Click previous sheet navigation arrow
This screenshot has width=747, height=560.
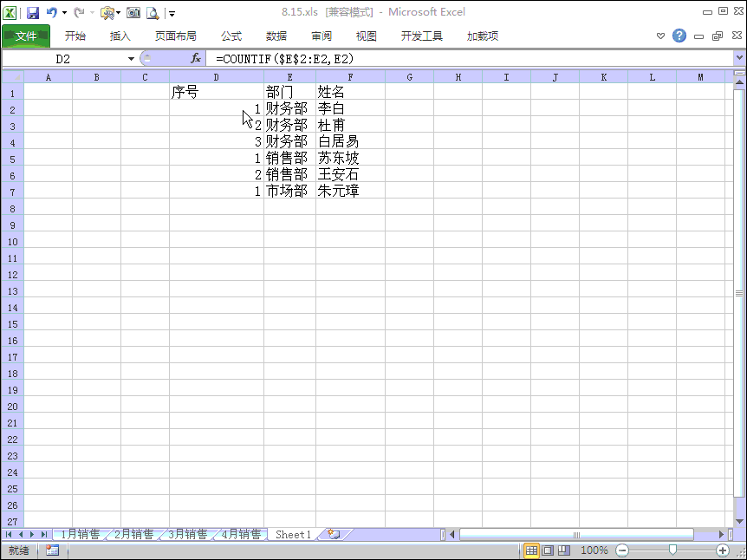tap(21, 534)
